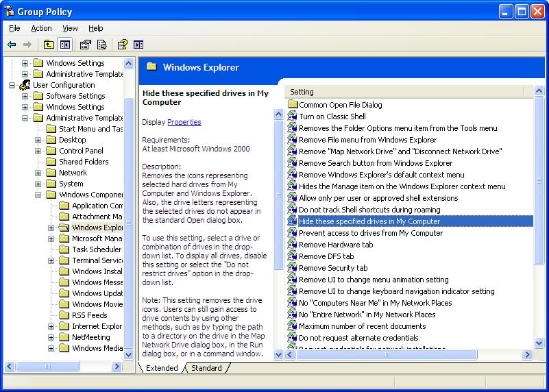Click the Shared Folders folder icon
The width and height of the screenshot is (549, 392).
(x=51, y=161)
